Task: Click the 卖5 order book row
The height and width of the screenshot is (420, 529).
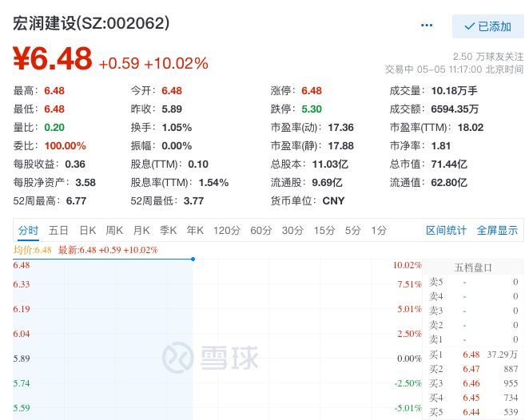Action: [473, 282]
